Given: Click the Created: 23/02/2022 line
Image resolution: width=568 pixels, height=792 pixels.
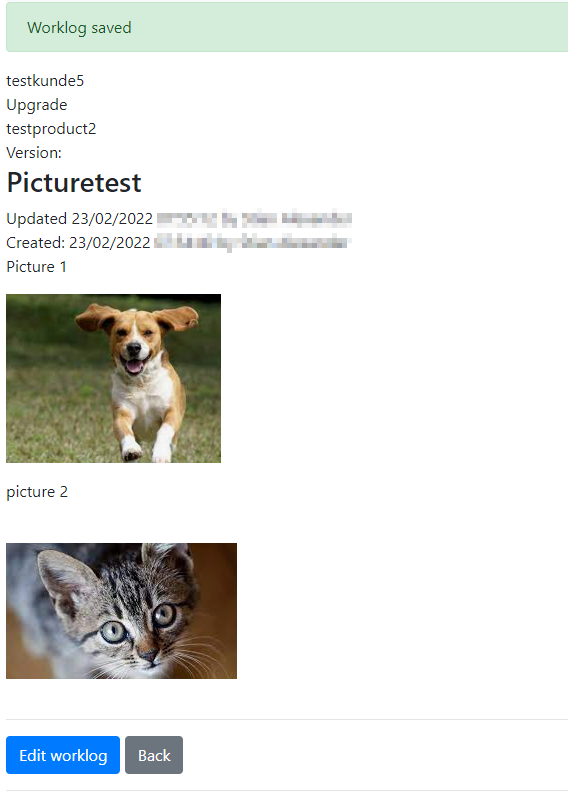Looking at the screenshot, I should [x=178, y=243].
